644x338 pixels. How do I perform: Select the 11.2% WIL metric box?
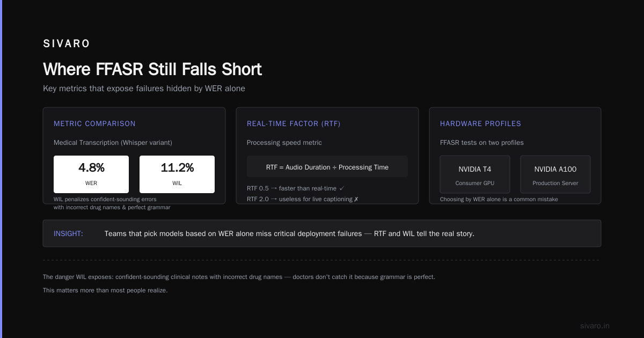pyautogui.click(x=177, y=174)
